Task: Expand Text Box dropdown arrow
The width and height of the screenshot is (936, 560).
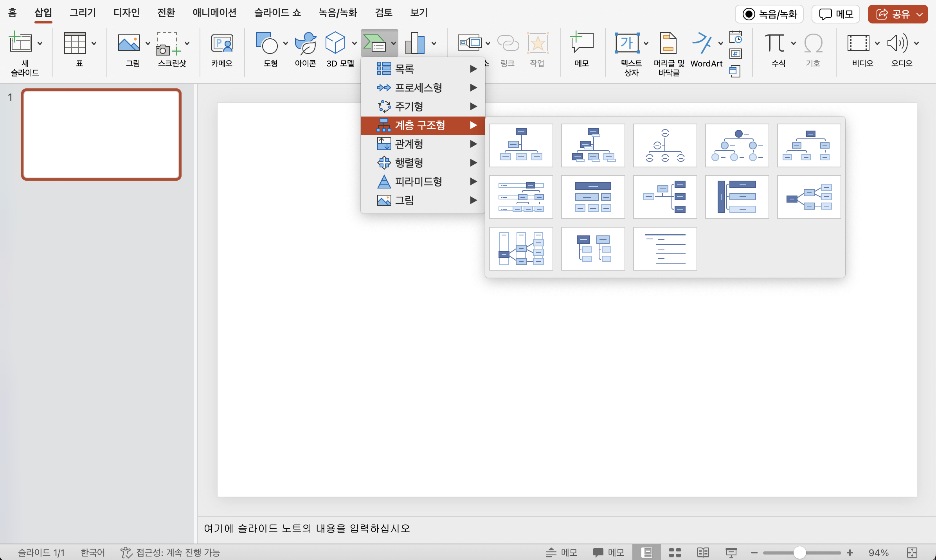Action: (646, 43)
